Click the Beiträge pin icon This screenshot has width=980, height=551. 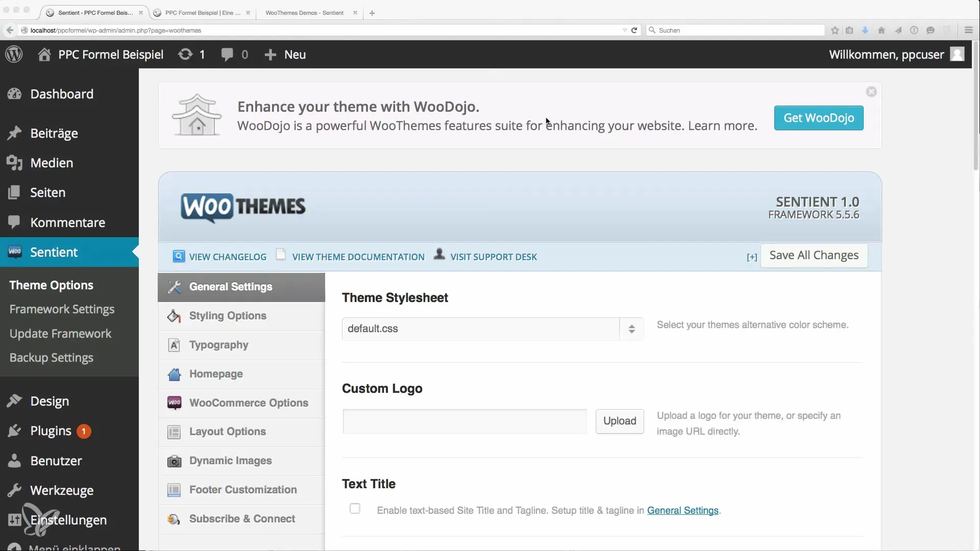coord(14,133)
